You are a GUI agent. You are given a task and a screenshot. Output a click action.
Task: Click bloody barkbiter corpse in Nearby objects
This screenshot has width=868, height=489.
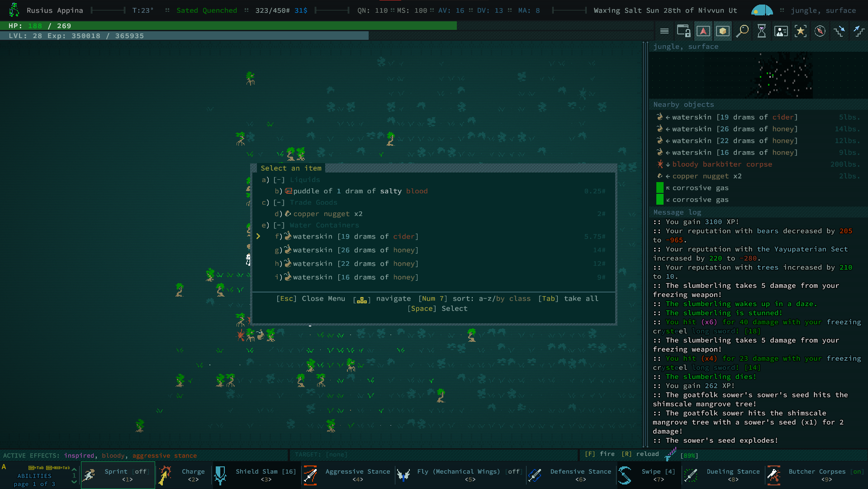[x=758, y=164]
